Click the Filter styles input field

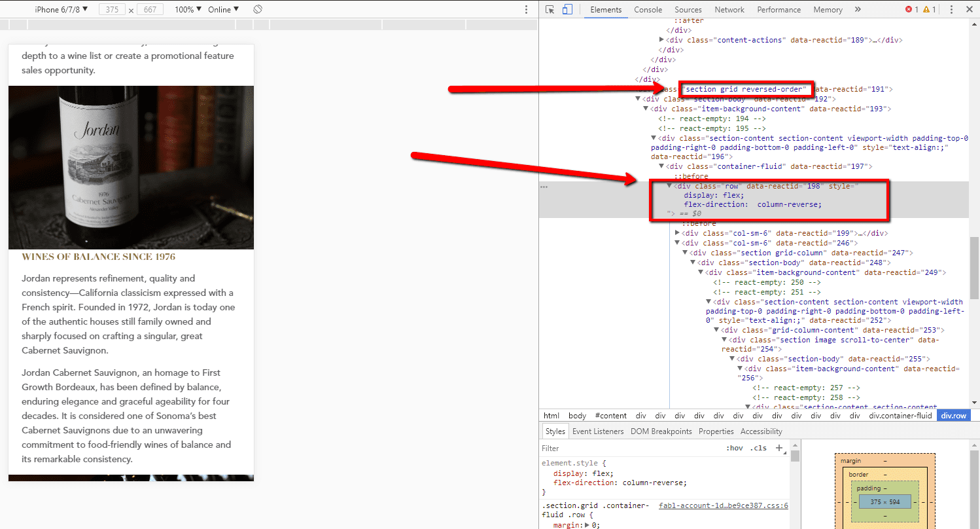point(628,448)
